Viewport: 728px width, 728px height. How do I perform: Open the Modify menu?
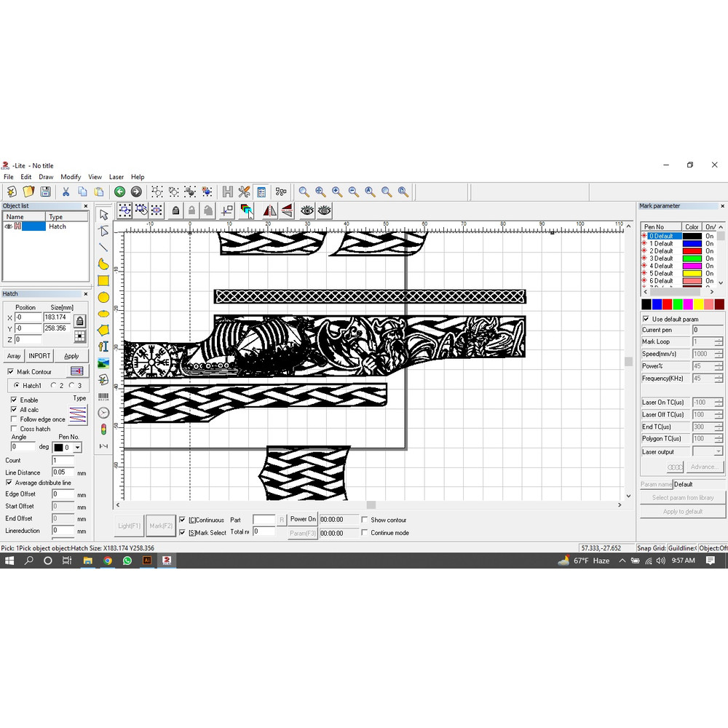tap(71, 177)
